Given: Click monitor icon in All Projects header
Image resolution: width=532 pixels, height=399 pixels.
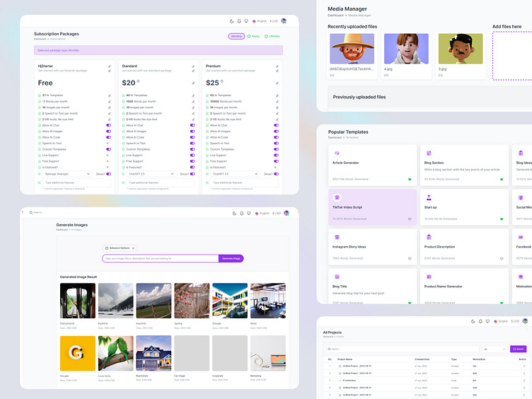Looking at the screenshot, I should (487, 321).
